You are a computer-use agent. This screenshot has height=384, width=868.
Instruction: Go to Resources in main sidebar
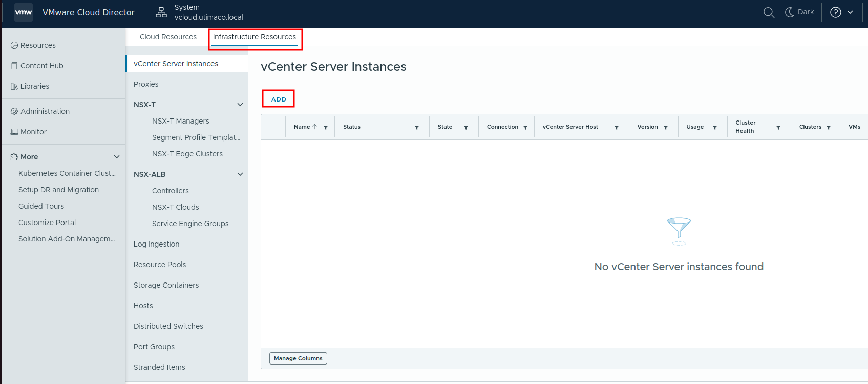[x=38, y=45]
